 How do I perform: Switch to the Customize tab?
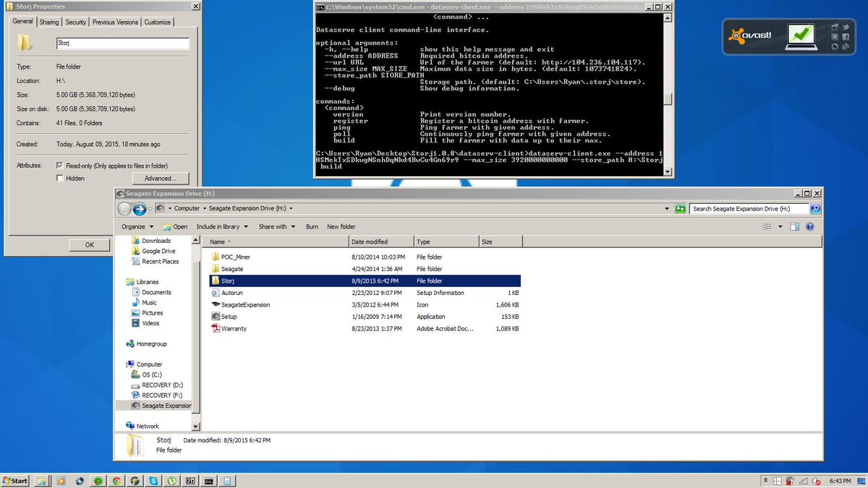click(x=157, y=22)
